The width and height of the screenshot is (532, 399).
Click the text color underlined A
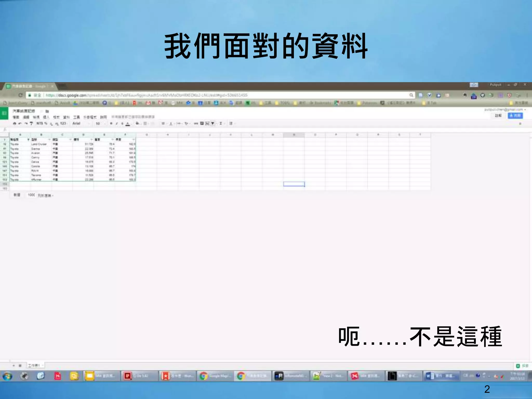tap(128, 124)
